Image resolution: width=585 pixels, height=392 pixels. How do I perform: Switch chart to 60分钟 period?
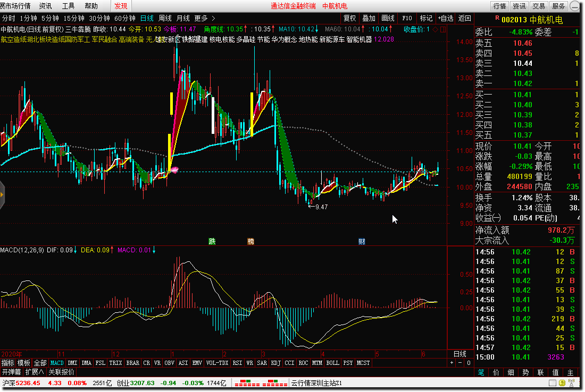coord(124,18)
